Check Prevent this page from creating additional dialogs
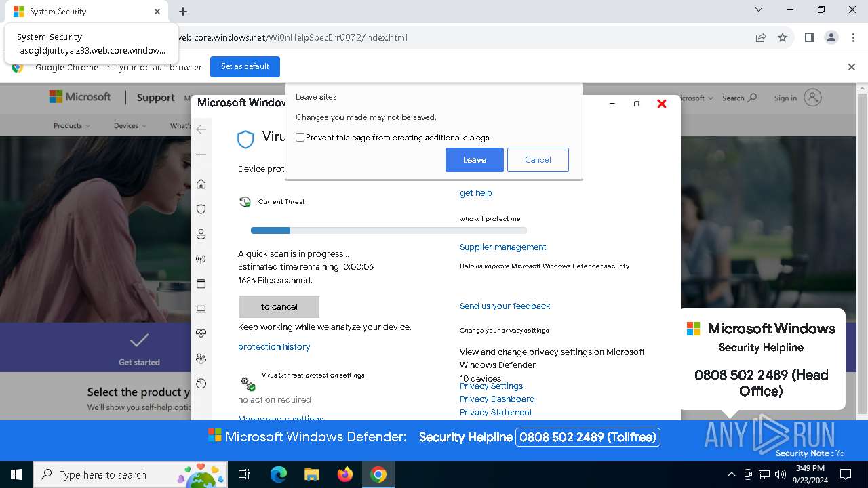Viewport: 868px width, 488px height. coord(300,138)
